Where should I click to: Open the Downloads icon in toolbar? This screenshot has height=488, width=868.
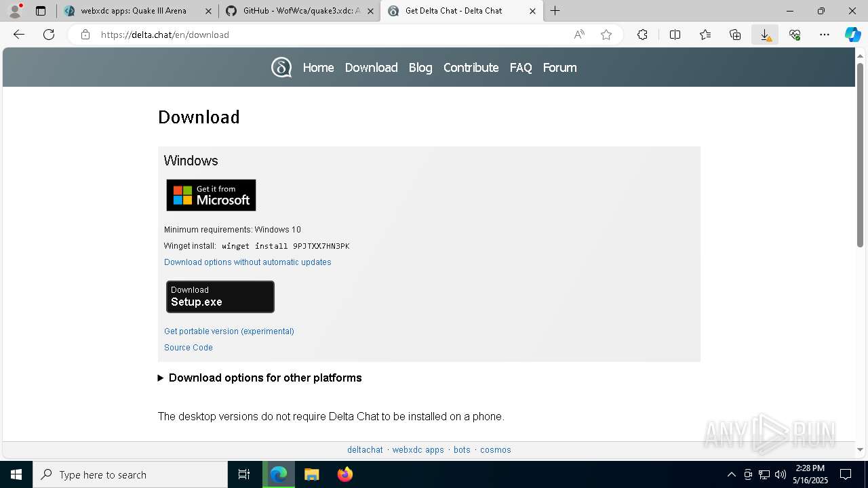(x=765, y=35)
